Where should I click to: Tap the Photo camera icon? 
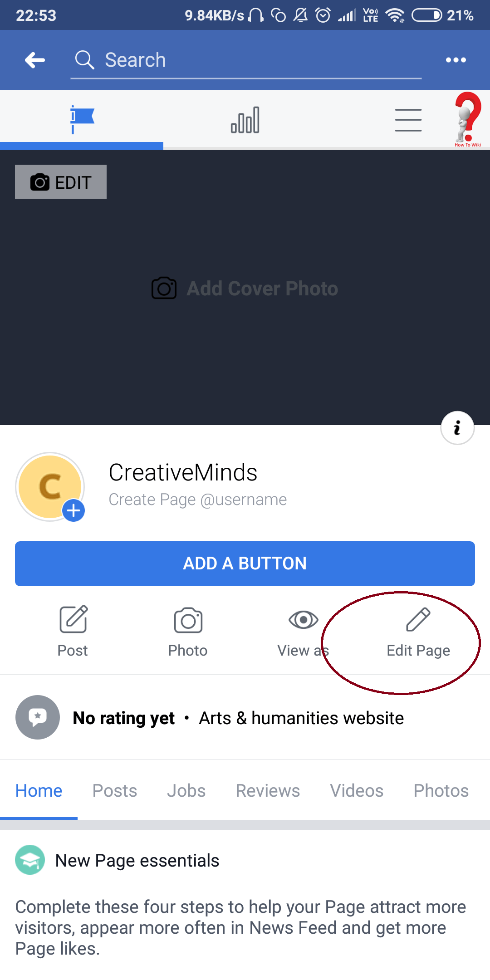pyautogui.click(x=188, y=620)
